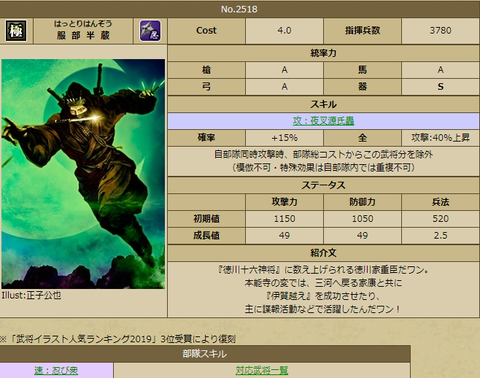Viewport: 480px width, 378px height.
Task: Click the 攻撃:40%上昇 effect cell
Action: click(440, 138)
